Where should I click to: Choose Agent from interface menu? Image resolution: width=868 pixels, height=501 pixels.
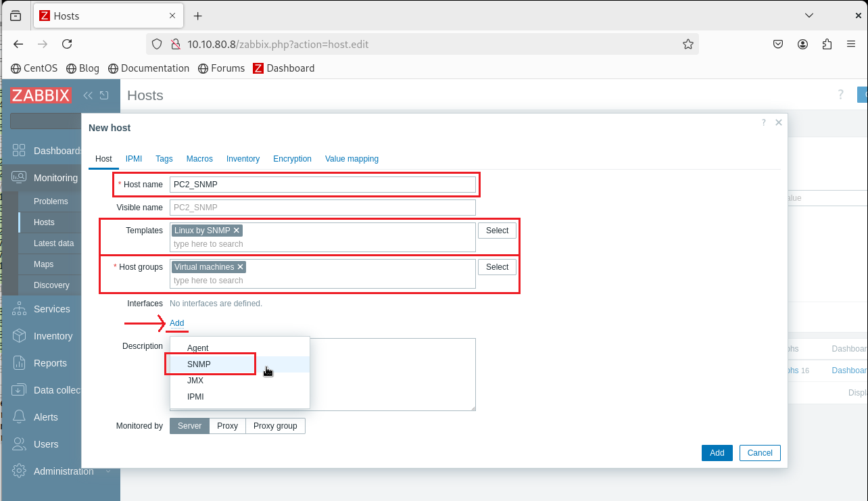[240, 348]
